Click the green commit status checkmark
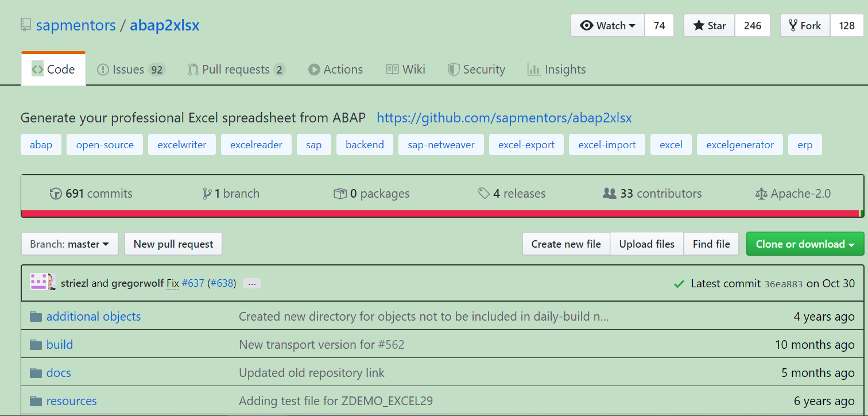868x416 pixels. click(679, 283)
